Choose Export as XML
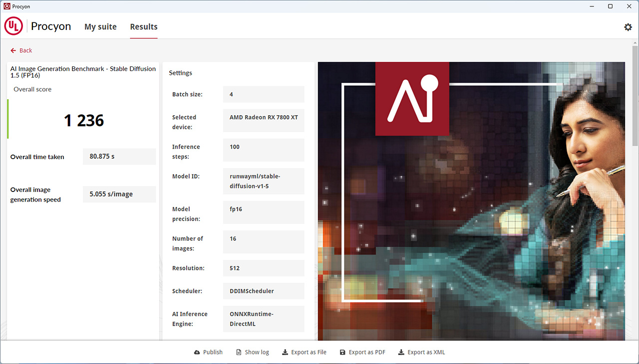The height and width of the screenshot is (364, 639). click(422, 352)
